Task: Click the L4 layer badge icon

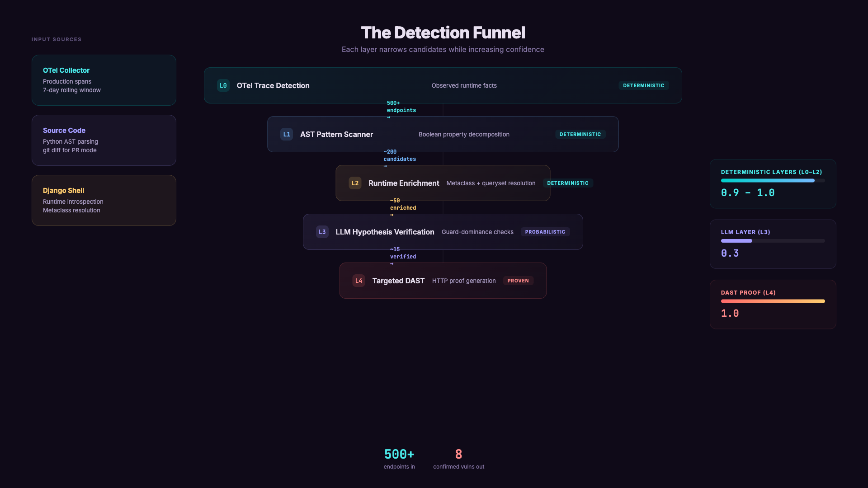Action: pyautogui.click(x=359, y=281)
